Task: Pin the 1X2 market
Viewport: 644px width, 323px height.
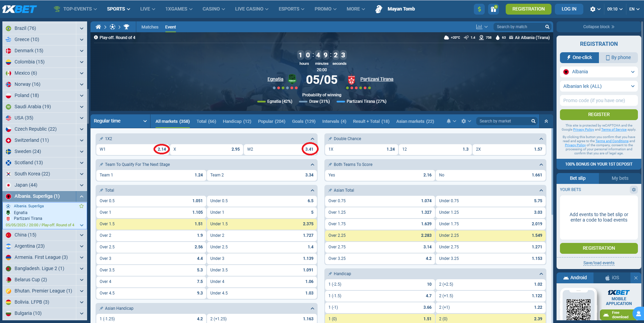Action: point(101,139)
